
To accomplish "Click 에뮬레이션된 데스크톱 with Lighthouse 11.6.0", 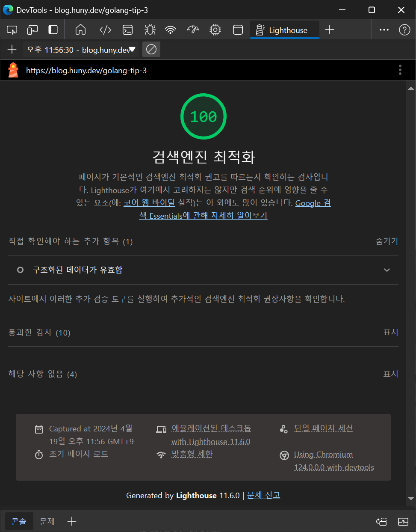I will [211, 435].
